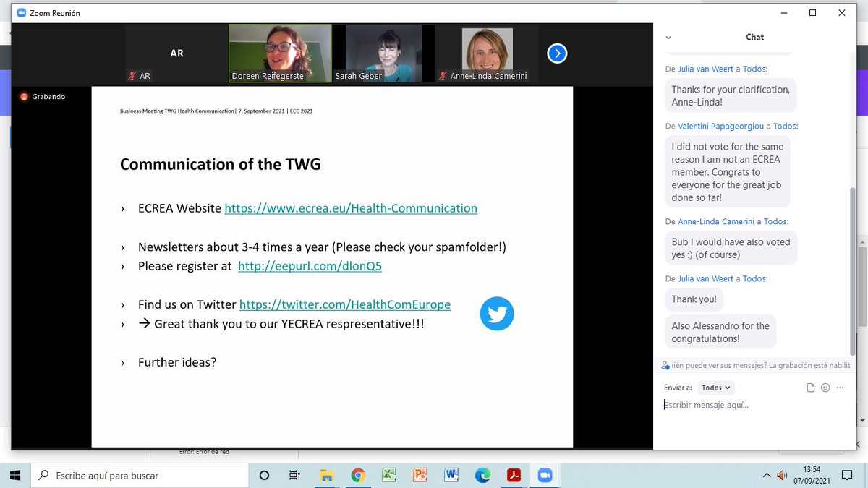Open Microsoft Edge from the taskbar

[482, 475]
